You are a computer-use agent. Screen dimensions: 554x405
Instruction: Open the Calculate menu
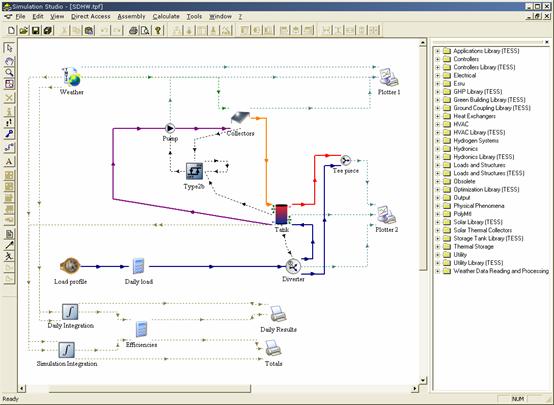pyautogui.click(x=166, y=17)
